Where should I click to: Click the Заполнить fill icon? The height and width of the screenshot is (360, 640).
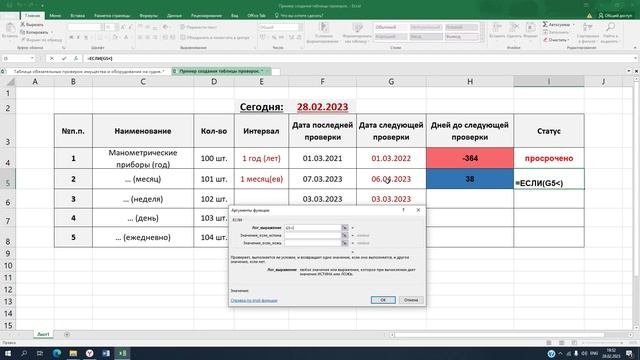545,32
